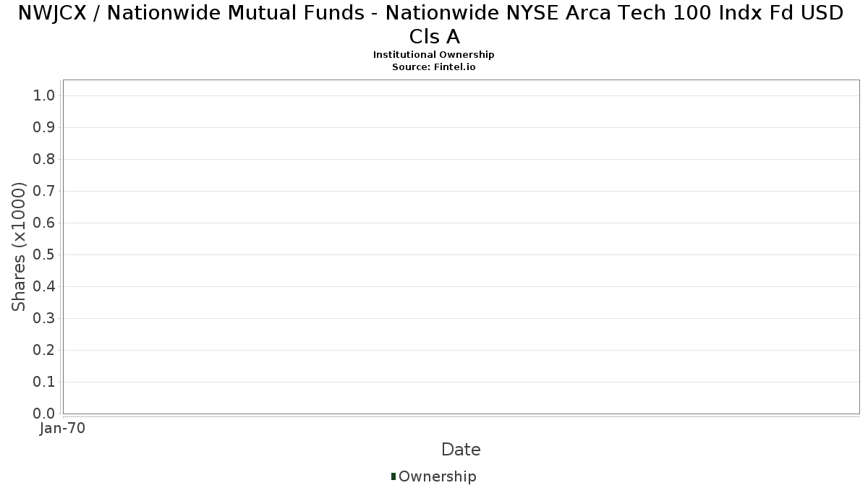868x488 pixels.
Task: Click the Shares (x1000) y-axis title
Action: click(x=20, y=247)
